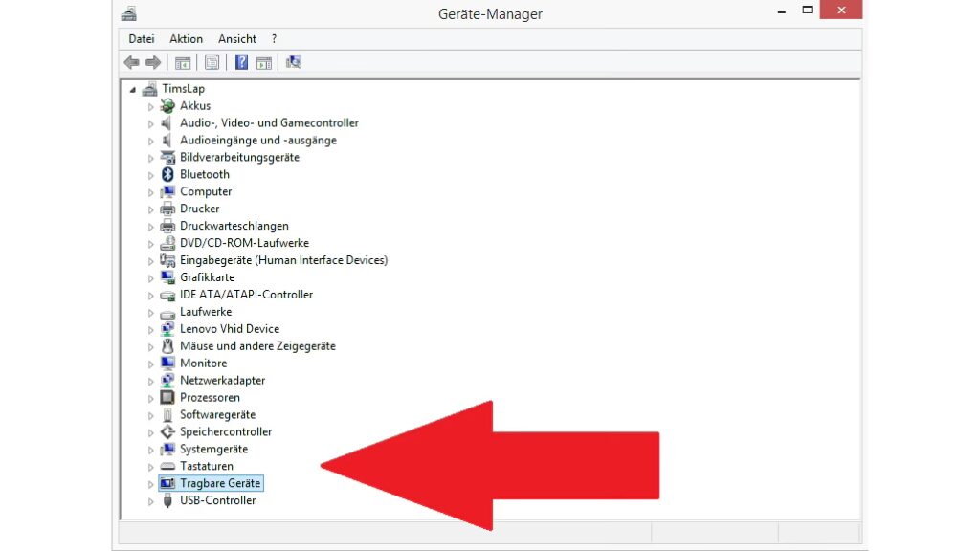Image resolution: width=980 pixels, height=551 pixels.
Task: Expand the Netzwerkadapter category
Action: (151, 381)
